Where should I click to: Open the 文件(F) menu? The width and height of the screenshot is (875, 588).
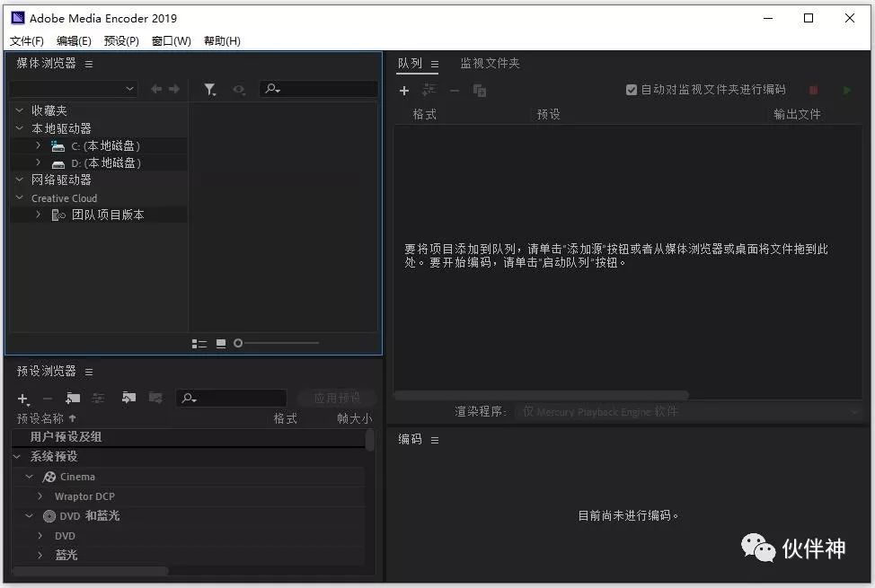coord(26,40)
